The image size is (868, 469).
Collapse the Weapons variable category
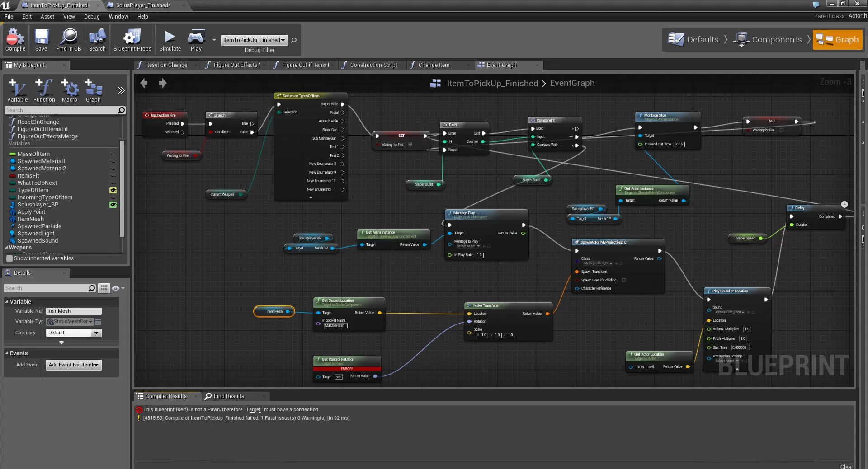[x=7, y=248]
